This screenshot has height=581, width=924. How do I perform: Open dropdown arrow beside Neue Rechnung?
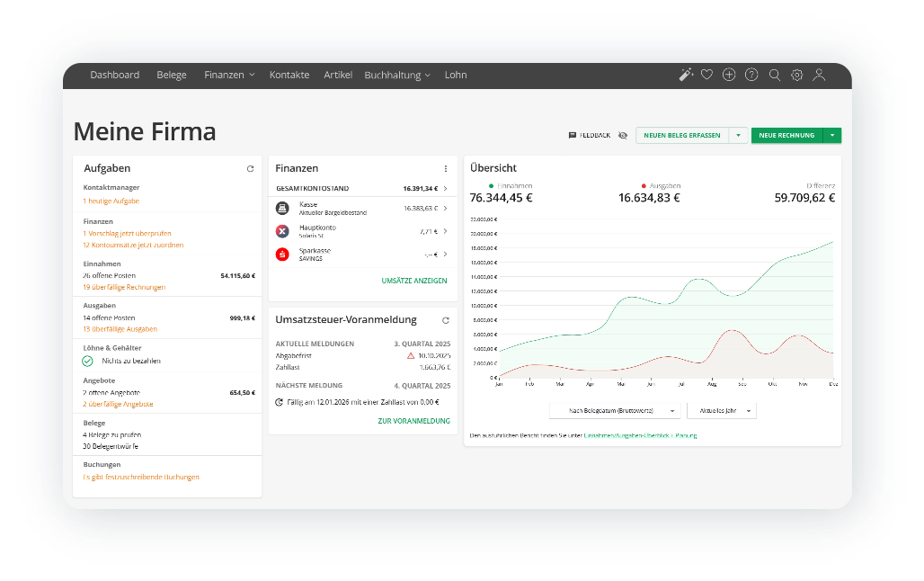(x=832, y=135)
